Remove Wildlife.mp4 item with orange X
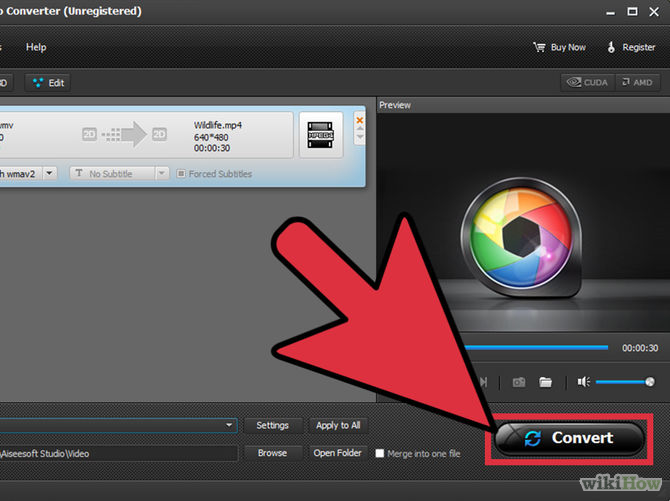670x501 pixels. point(360,120)
